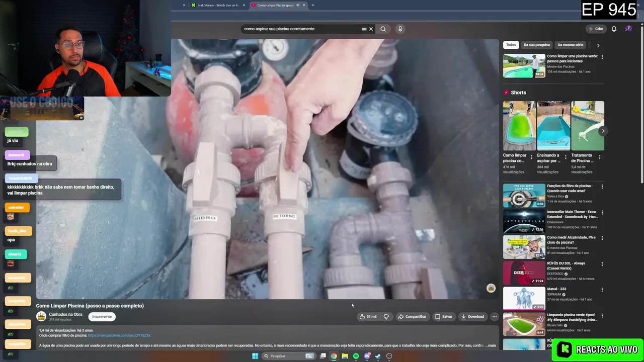
Task: Select the 'Todos' filter chip
Action: tap(511, 45)
